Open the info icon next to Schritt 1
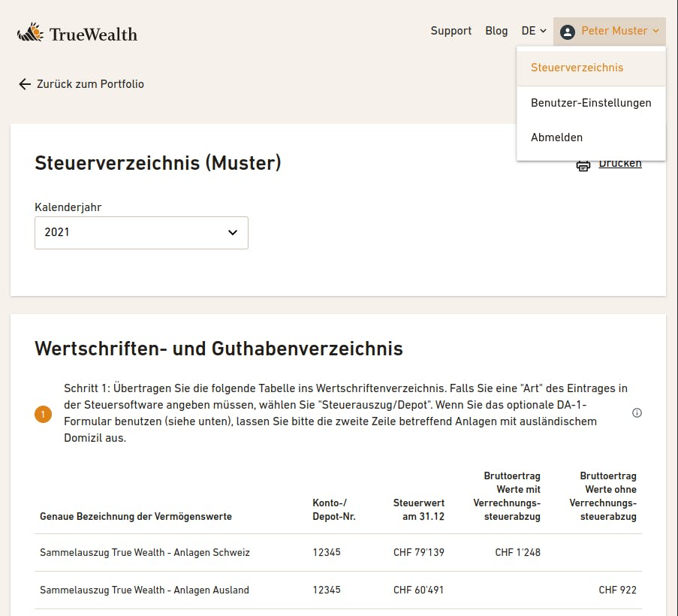 (637, 412)
